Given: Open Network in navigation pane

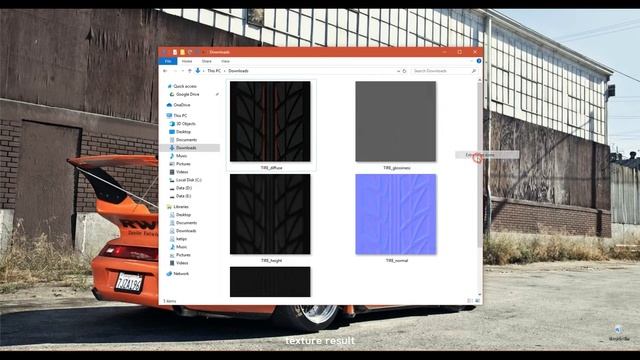Looking at the screenshot, I should coord(181,274).
